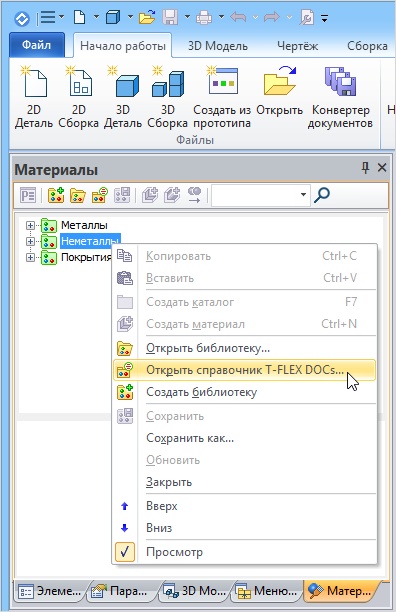Image resolution: width=396 pixels, height=612 pixels.
Task: Click the PE properties icon in Материалы toolbar
Action: pyautogui.click(x=28, y=195)
